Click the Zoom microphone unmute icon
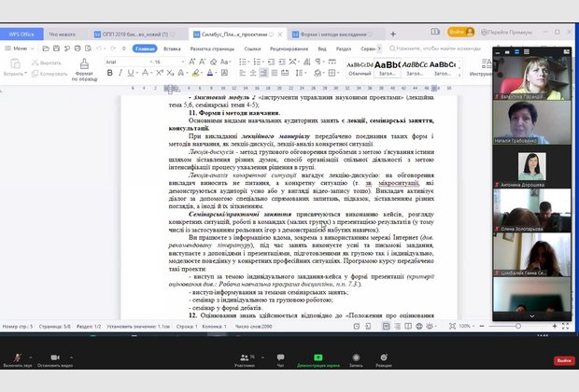579x392 pixels. (x=17, y=356)
